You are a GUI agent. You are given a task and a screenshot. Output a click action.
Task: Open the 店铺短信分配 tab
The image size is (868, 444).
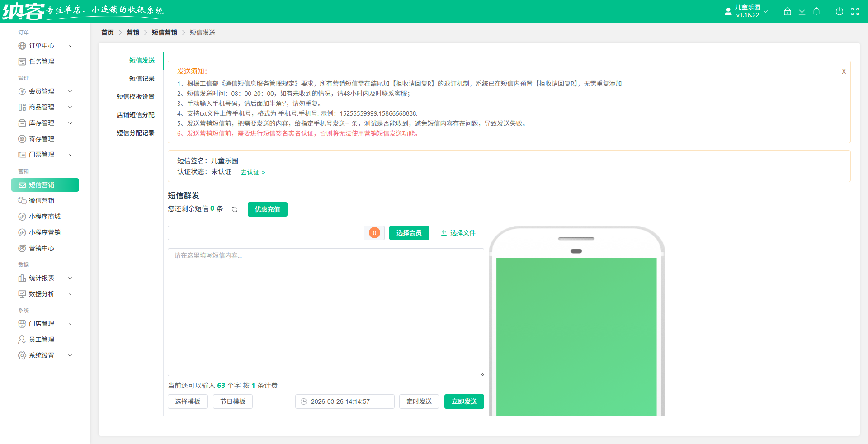point(135,114)
